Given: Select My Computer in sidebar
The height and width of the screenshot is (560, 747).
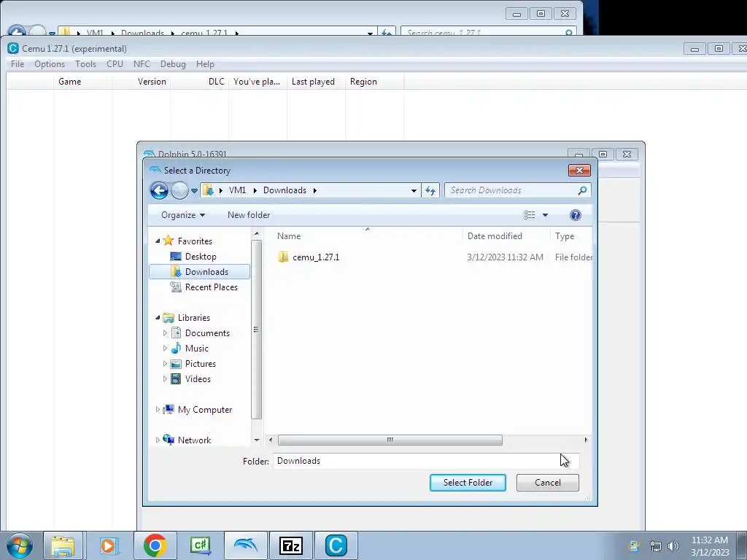Looking at the screenshot, I should click(205, 410).
